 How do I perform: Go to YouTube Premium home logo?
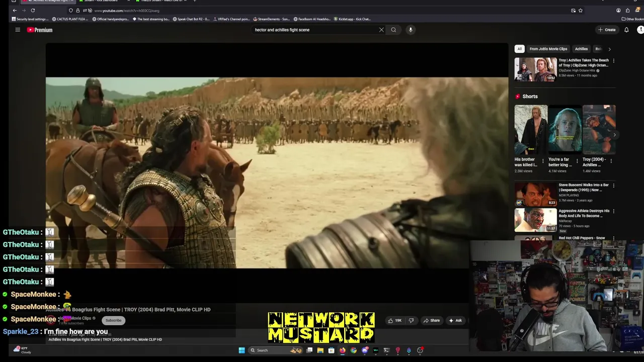coord(40,30)
